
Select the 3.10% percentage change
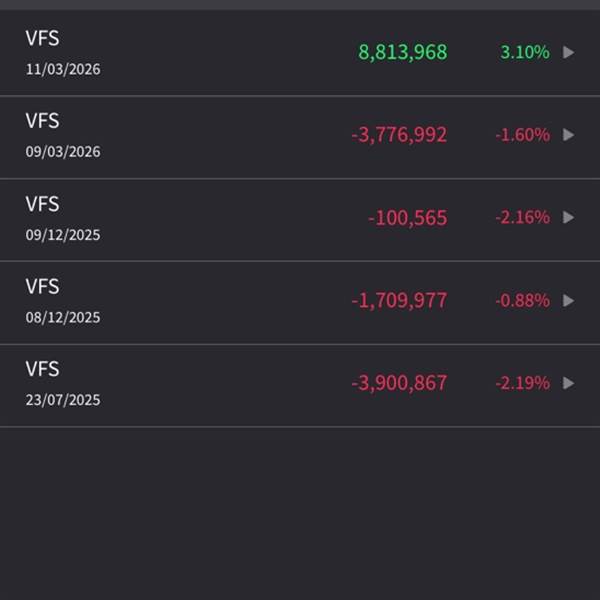525,52
